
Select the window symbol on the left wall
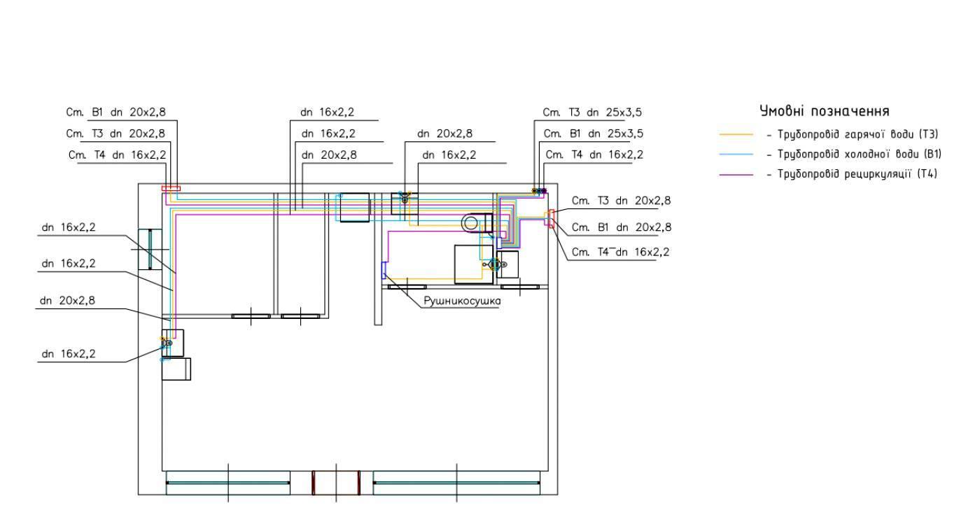coord(149,249)
